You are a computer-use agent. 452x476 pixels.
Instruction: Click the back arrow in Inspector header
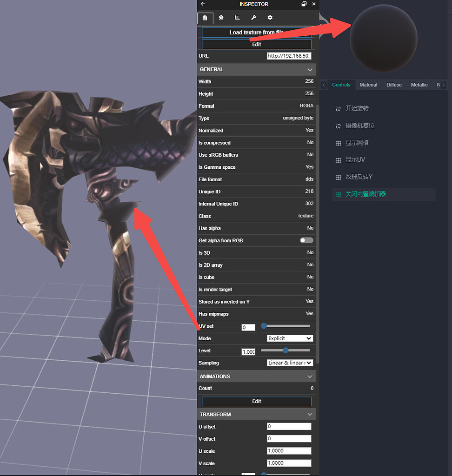(x=202, y=4)
